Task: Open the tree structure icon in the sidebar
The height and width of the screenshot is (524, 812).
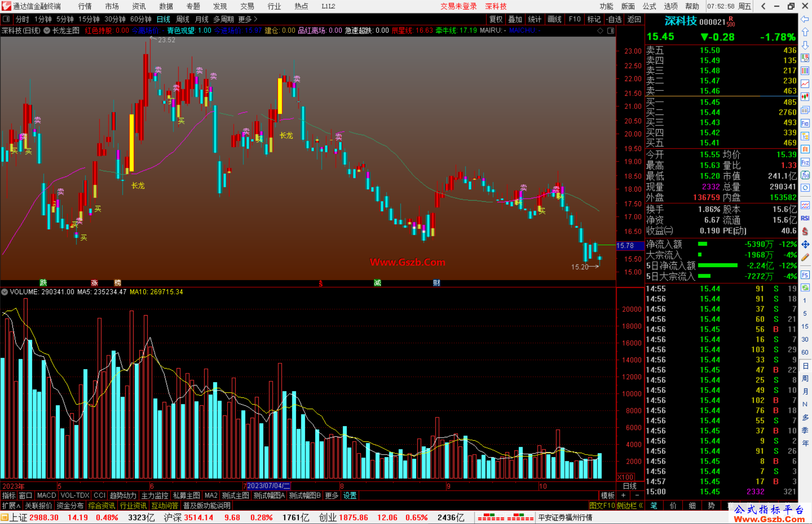Action: (x=805, y=136)
